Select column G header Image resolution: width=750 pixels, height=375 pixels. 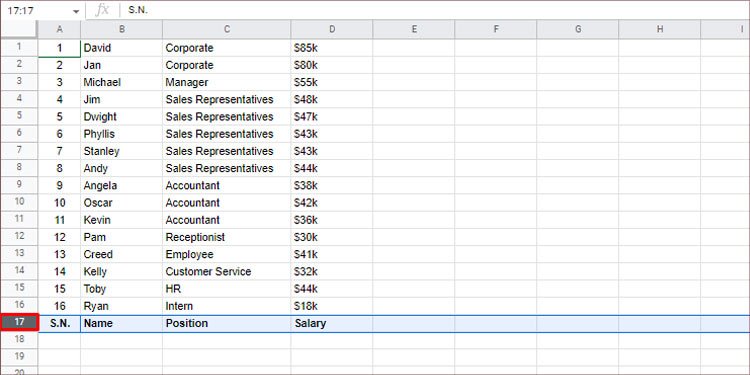click(577, 30)
